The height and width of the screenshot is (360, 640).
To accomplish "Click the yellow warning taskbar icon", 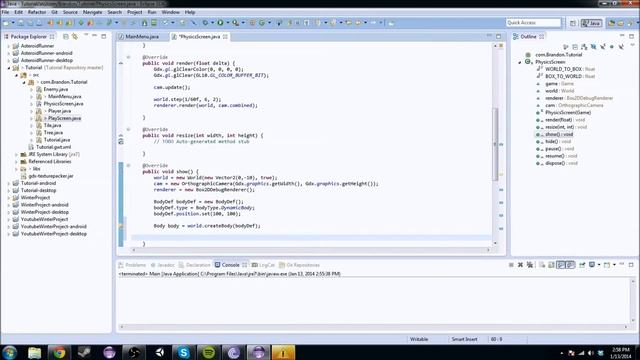I will coord(283,352).
